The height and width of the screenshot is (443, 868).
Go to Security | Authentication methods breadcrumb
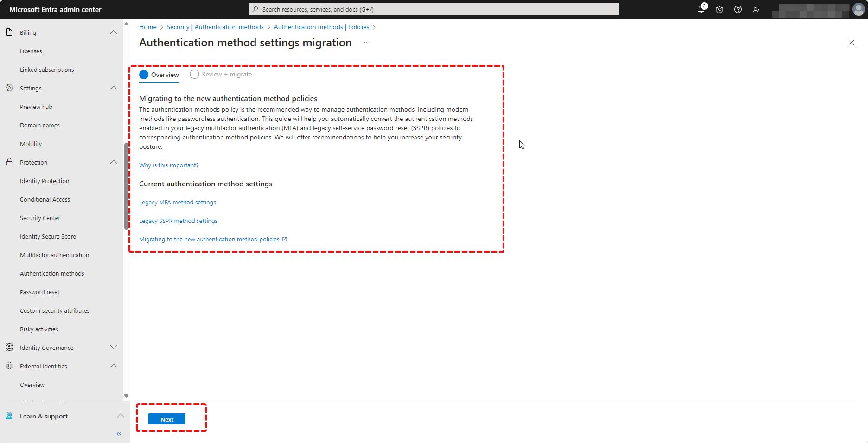(x=215, y=27)
